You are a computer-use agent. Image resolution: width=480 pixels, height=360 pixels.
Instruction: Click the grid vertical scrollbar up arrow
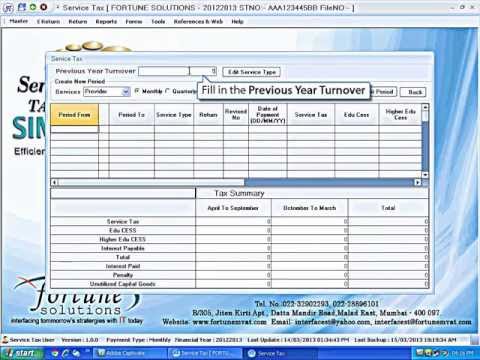425,107
